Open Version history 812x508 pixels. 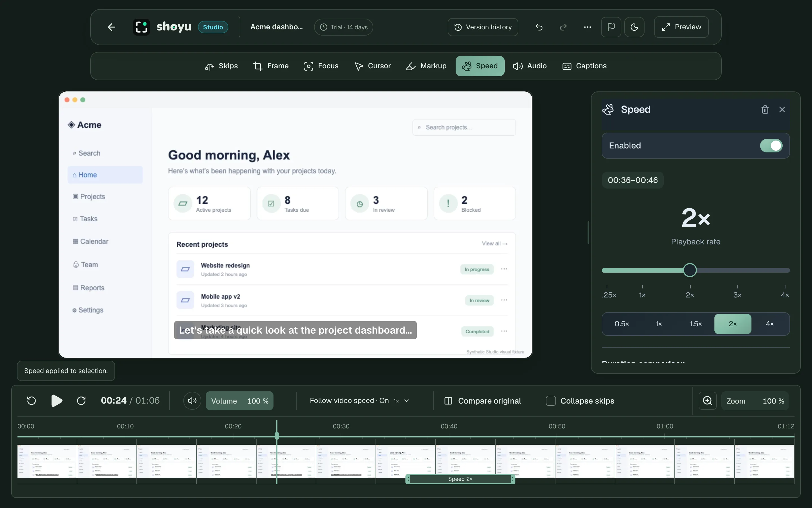click(x=483, y=27)
